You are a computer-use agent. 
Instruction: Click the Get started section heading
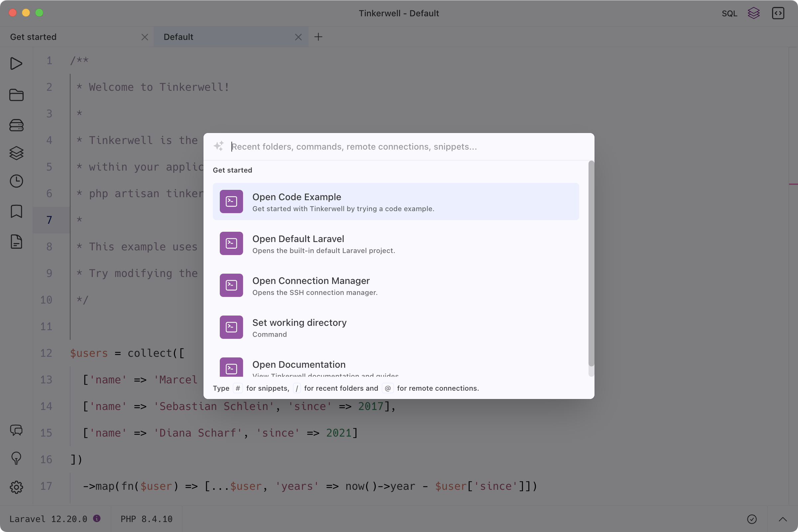click(232, 170)
